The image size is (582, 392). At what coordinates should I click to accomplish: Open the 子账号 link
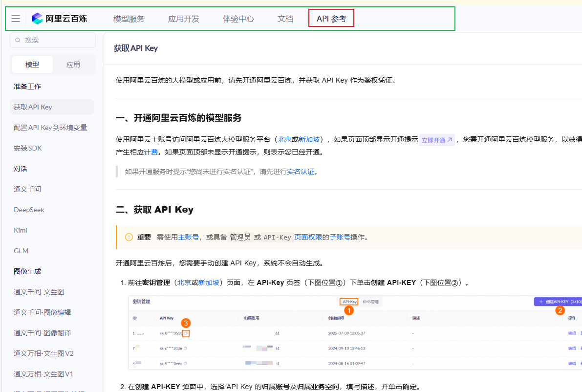(340, 237)
